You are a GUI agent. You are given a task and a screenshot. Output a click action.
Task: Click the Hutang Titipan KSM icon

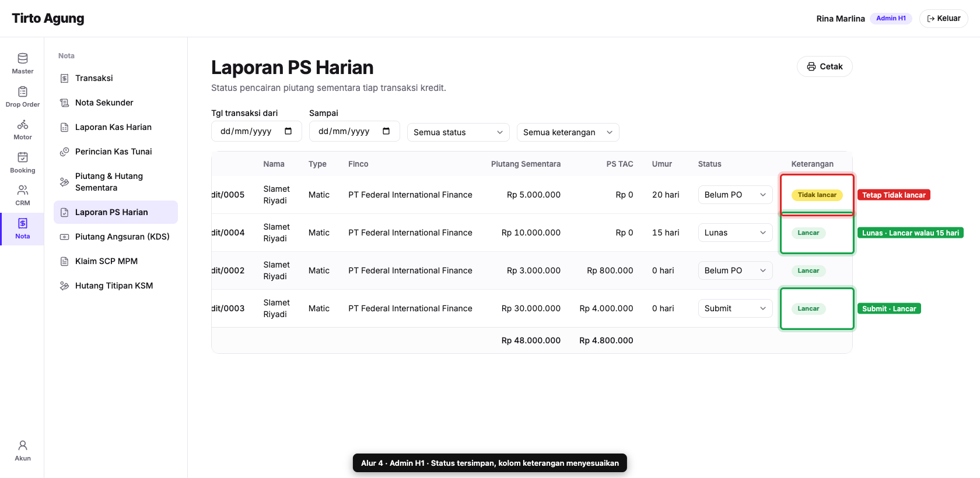click(x=65, y=286)
